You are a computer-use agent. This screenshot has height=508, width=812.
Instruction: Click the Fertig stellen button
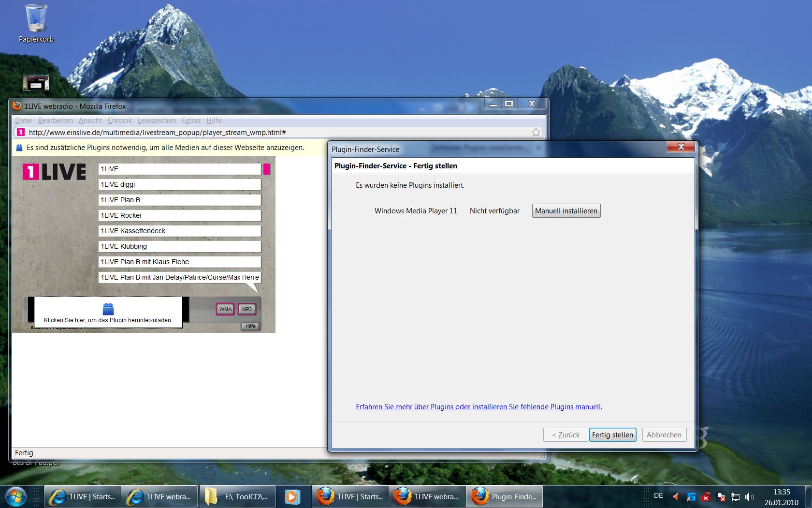click(x=612, y=435)
